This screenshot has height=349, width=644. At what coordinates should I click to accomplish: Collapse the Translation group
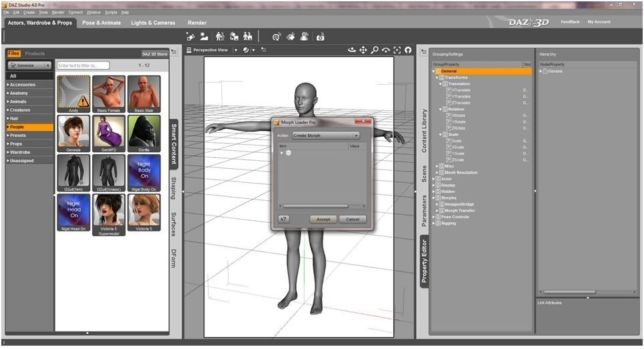440,84
